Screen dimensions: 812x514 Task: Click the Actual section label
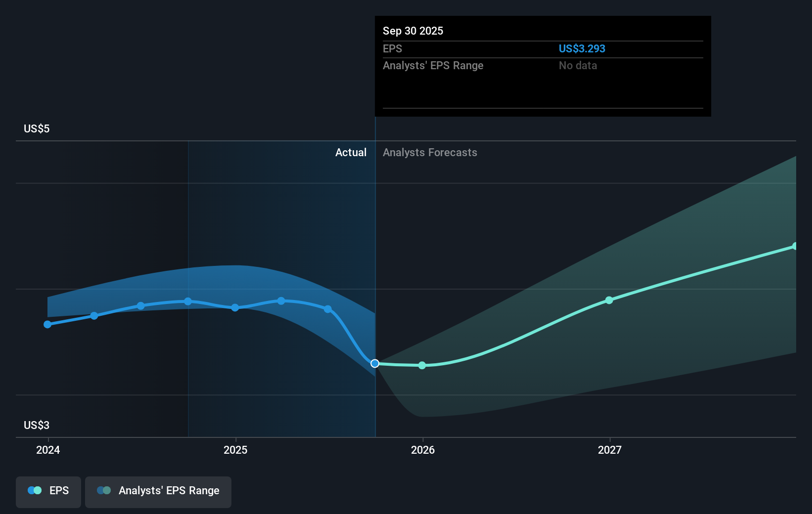click(351, 152)
